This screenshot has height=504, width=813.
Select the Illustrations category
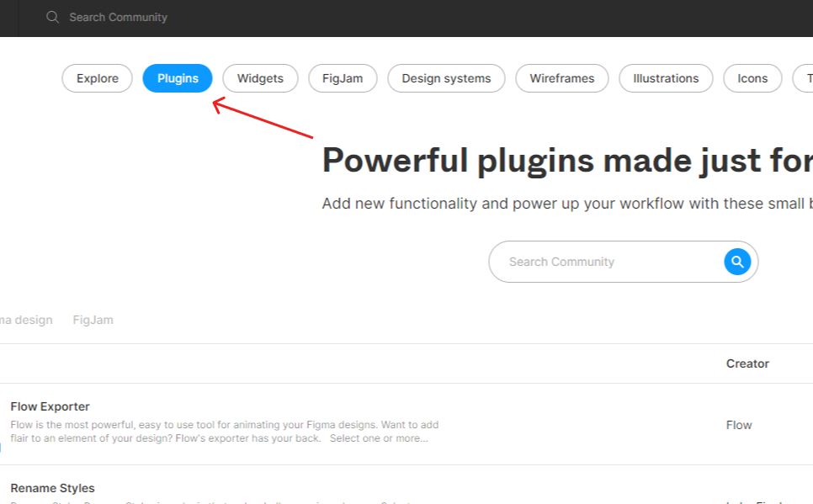(x=666, y=78)
